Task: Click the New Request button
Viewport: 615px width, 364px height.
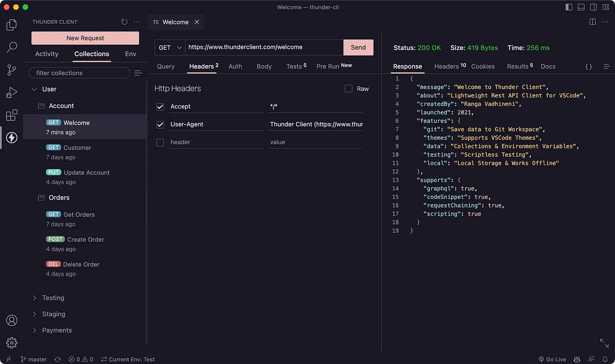Action: pyautogui.click(x=85, y=38)
